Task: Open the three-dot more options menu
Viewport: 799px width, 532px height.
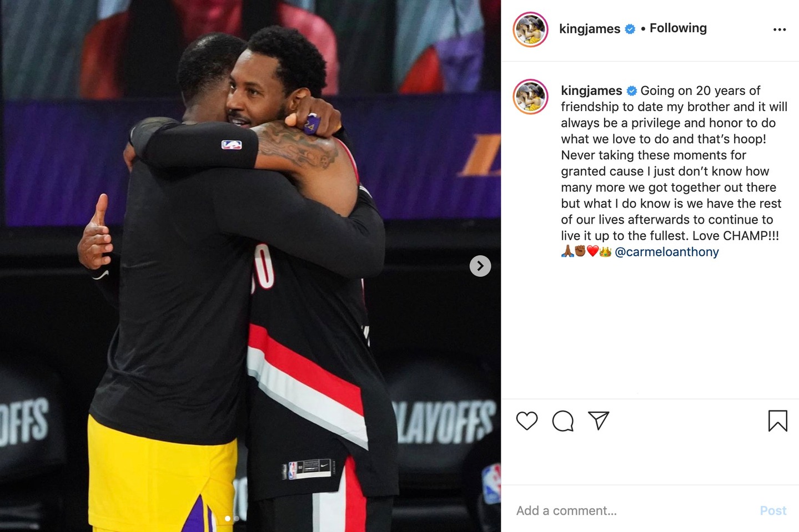Action: (780, 29)
